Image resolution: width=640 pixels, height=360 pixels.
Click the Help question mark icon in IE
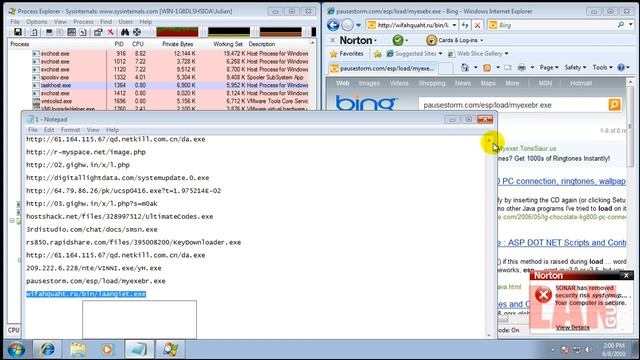[621, 67]
